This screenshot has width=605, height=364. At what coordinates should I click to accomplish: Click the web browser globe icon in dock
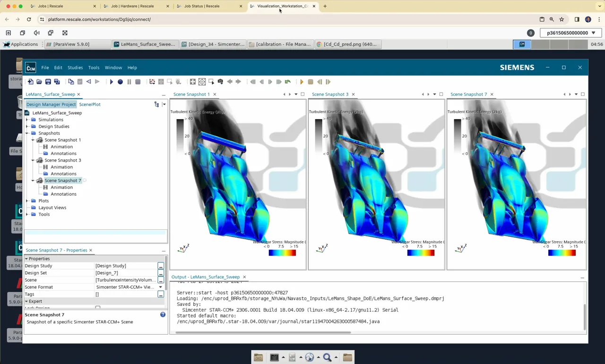(x=310, y=357)
